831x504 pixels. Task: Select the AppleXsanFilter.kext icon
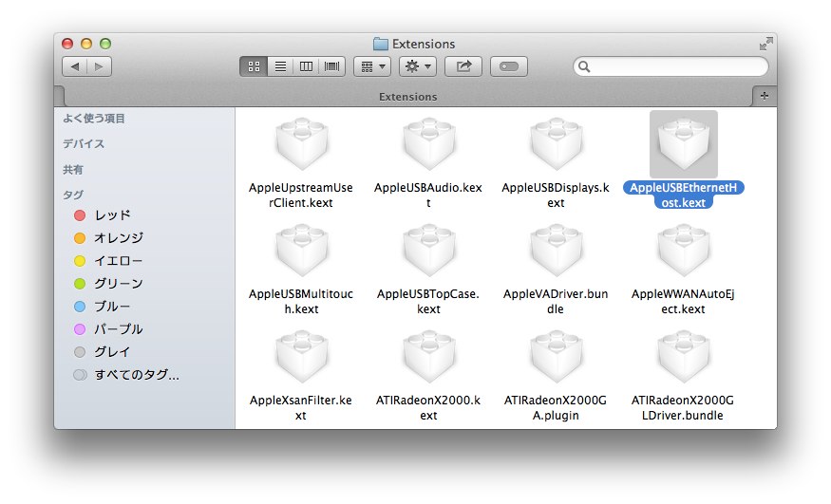(x=302, y=356)
